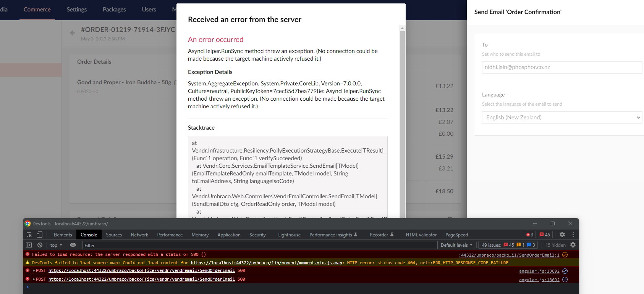Open the JavaScript context 'top' dropdown
The width and height of the screenshot is (644, 294).
point(56,245)
